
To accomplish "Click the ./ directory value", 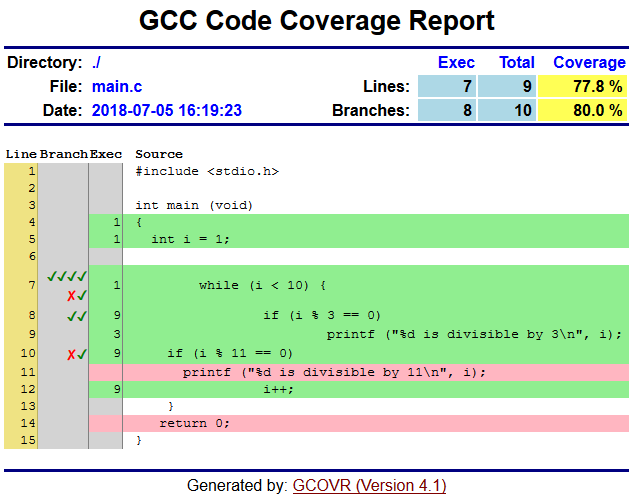I will (x=97, y=62).
